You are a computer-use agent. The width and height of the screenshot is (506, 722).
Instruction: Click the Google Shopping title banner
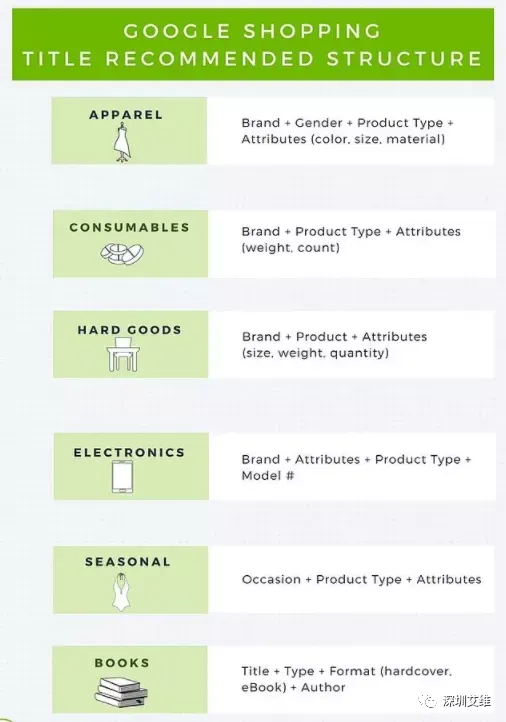[x=253, y=45]
